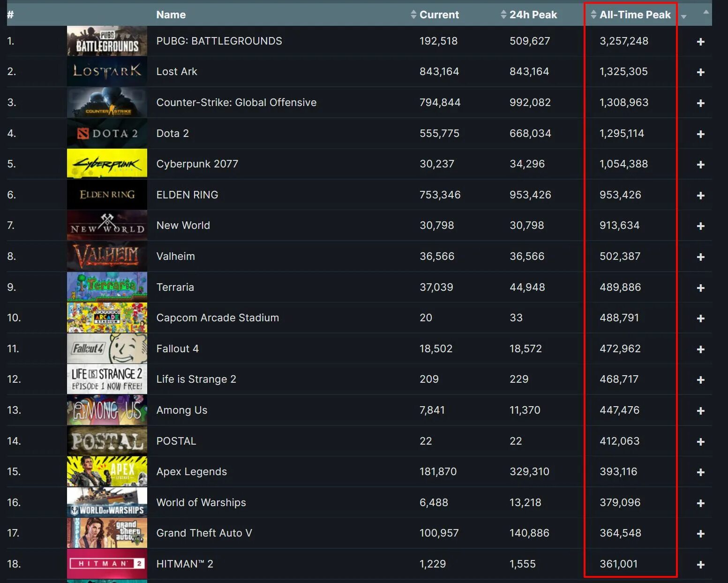Image resolution: width=728 pixels, height=583 pixels.
Task: Open the Grand Theft Auto V link
Action: coord(204,533)
